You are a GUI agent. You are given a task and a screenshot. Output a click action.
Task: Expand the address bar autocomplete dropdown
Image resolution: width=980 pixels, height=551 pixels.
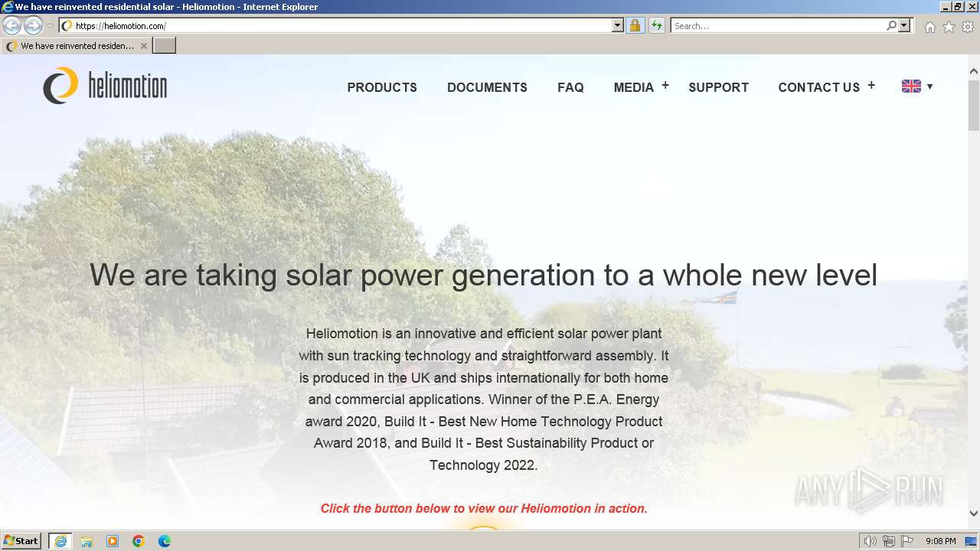coord(618,25)
